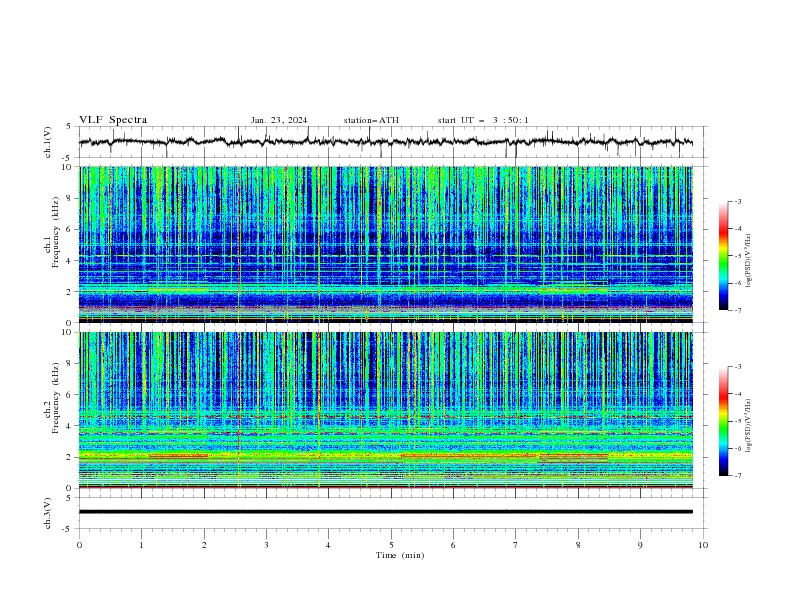Screen dimensions: 792x612
Task: Click the "-5" tick on ch.2 colorbar
Action: tap(737, 421)
